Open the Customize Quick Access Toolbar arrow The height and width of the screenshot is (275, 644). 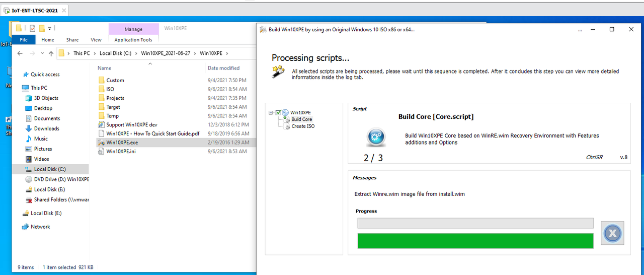[50, 29]
